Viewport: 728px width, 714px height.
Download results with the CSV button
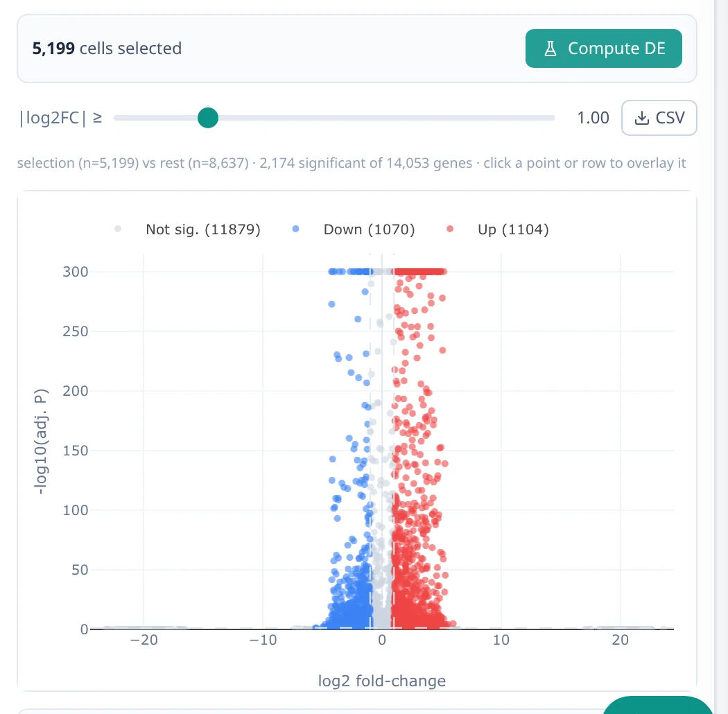click(x=659, y=118)
